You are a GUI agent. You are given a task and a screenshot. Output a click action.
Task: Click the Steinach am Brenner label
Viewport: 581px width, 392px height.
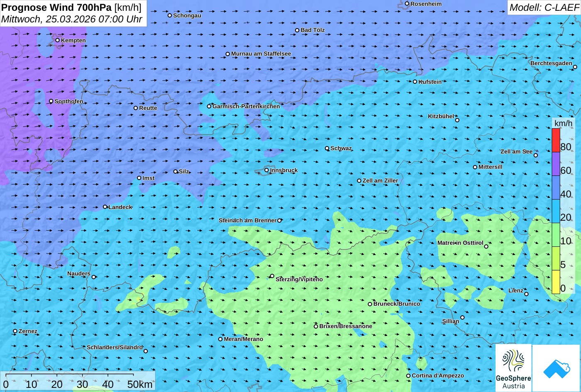[x=247, y=220]
